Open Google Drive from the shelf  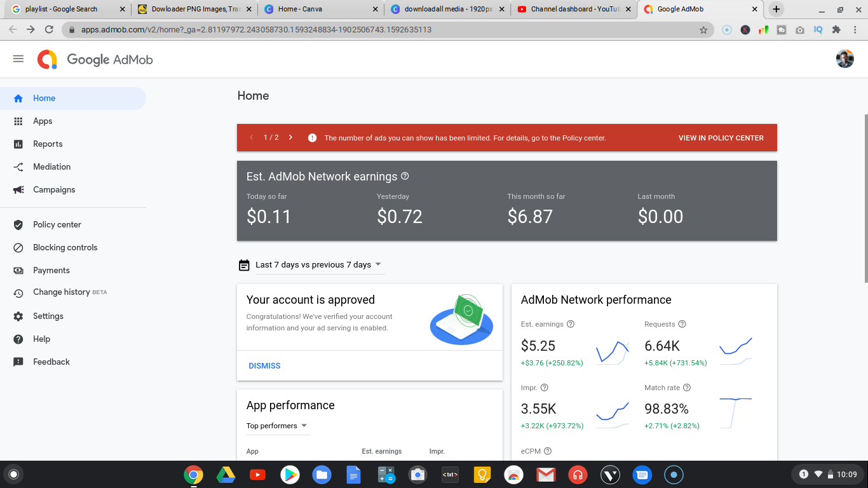[226, 475]
